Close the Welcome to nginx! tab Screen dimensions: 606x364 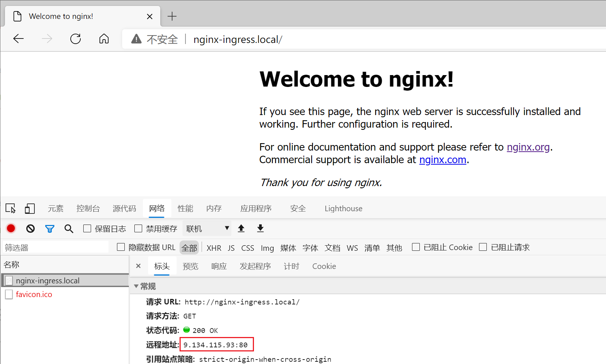coord(150,16)
